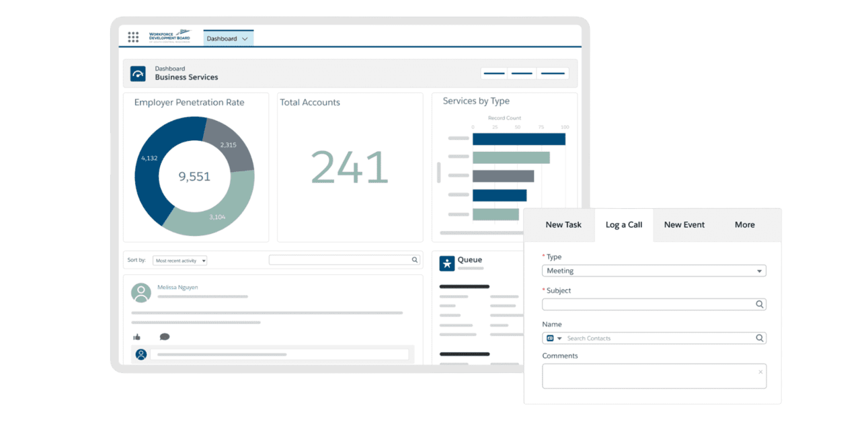The height and width of the screenshot is (430, 868).
Task: Click inside the Comments text box
Action: click(x=654, y=376)
